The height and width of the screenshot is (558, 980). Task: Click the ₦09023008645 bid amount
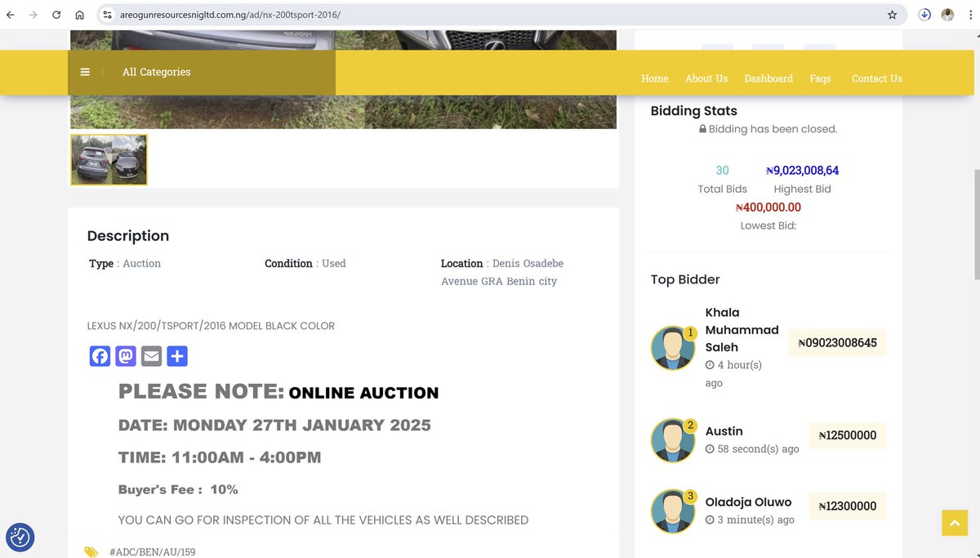point(837,343)
